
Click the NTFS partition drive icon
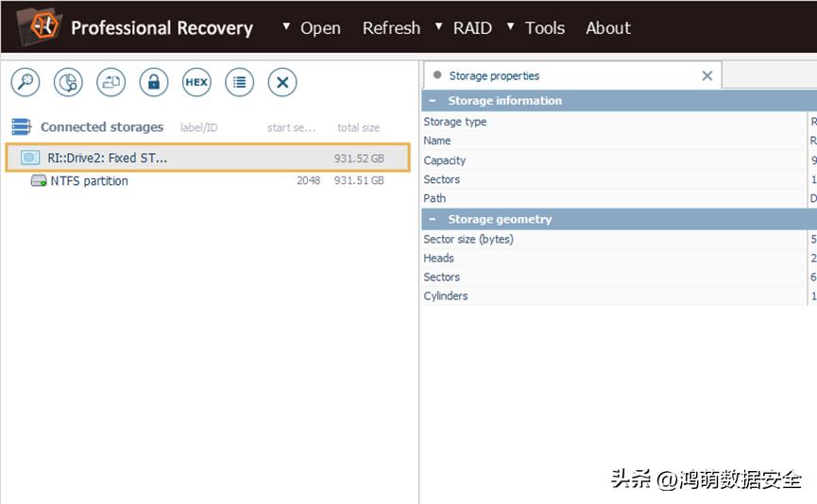click(39, 180)
